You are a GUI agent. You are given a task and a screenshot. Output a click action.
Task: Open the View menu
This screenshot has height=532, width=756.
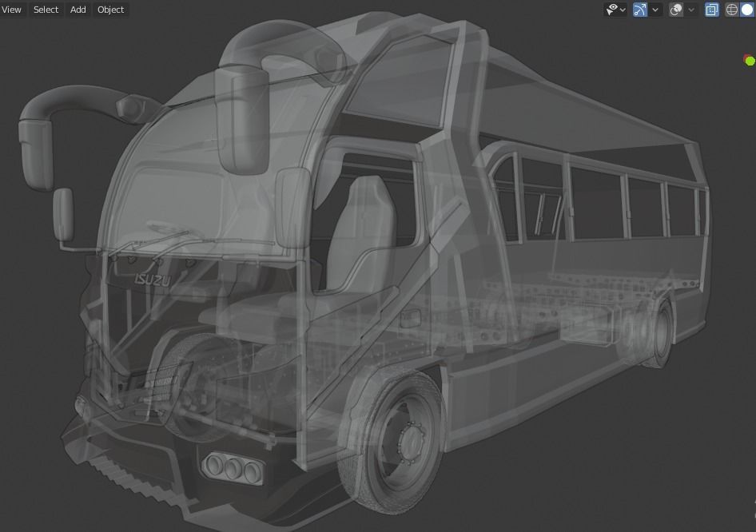coord(11,9)
